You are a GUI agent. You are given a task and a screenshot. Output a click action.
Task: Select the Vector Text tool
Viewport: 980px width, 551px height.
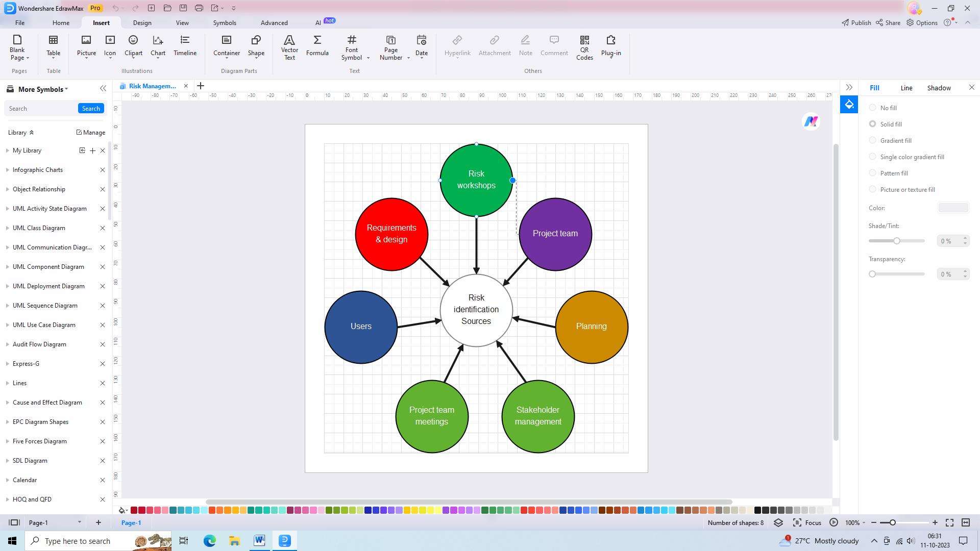(x=289, y=46)
